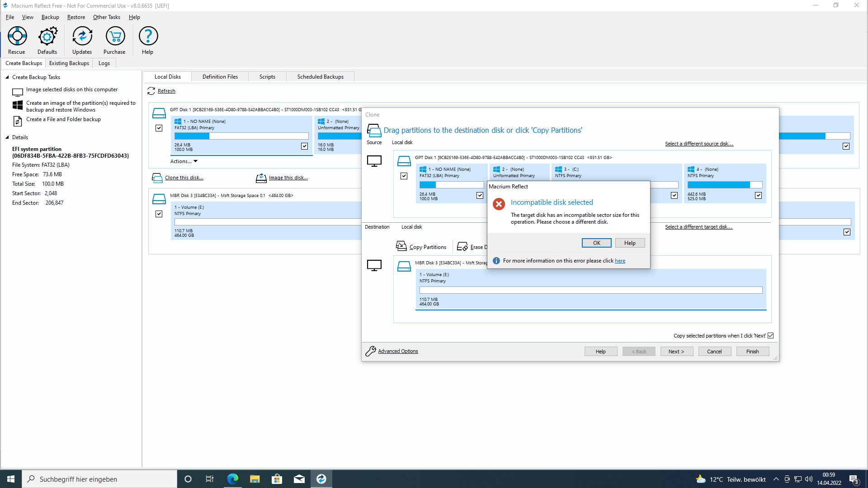Collapse the Create Backup Tasks section
The width and height of the screenshot is (868, 488).
pyautogui.click(x=7, y=77)
